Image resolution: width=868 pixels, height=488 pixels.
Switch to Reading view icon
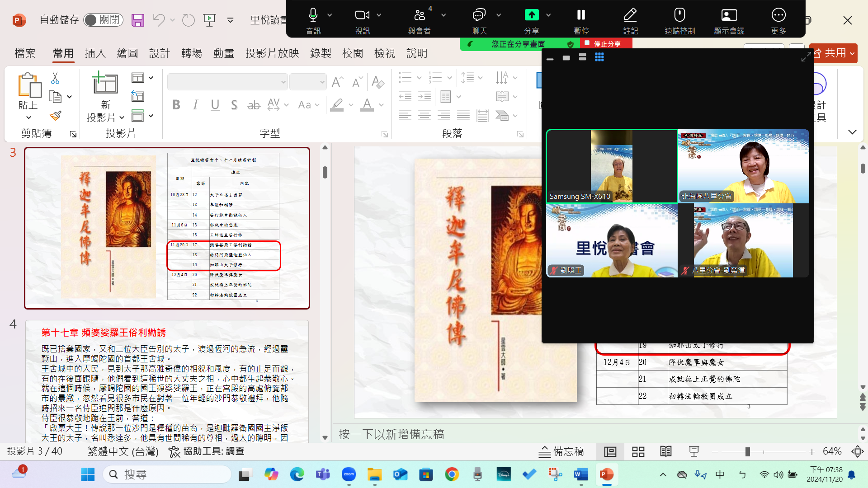click(665, 451)
